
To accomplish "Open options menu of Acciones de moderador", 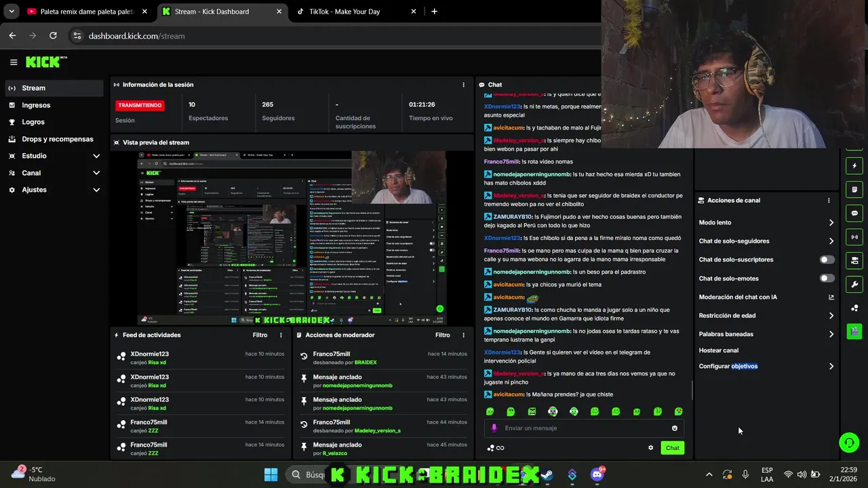I will [464, 335].
